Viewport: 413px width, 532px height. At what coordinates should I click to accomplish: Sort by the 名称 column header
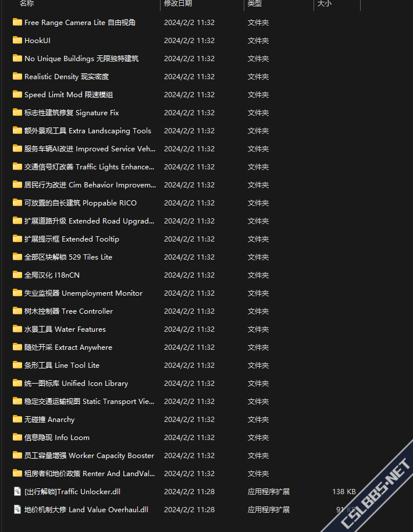pos(27,3)
